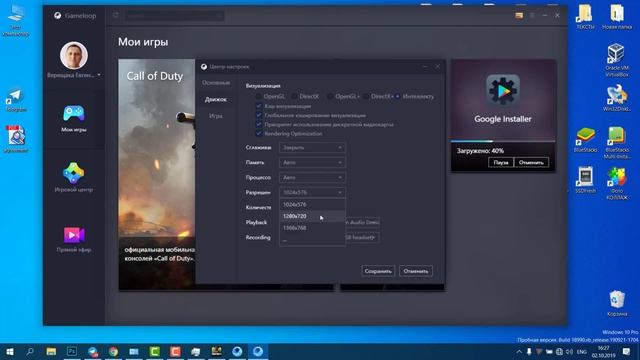Open the Gameloop hamburger menu icon
Viewport: 640px width, 360px height.
point(532,16)
